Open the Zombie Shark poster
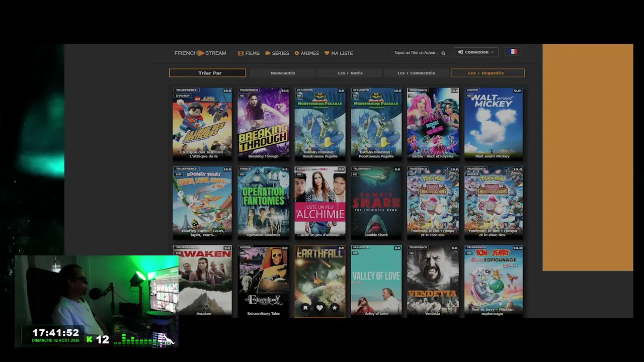 376,202
